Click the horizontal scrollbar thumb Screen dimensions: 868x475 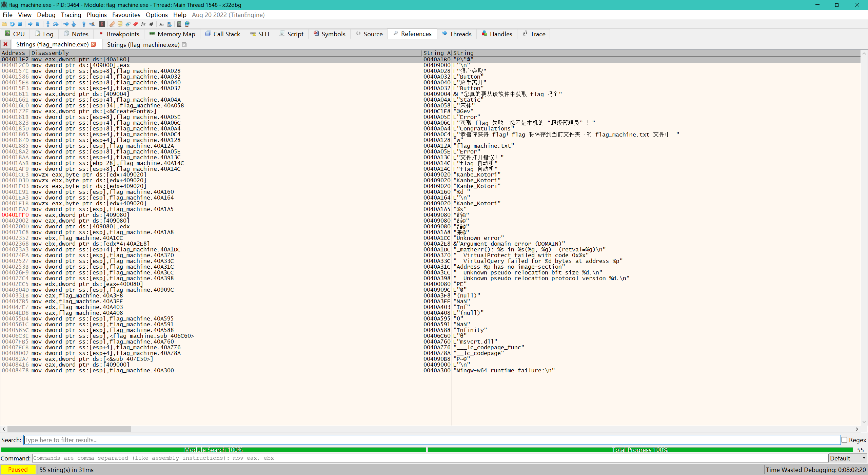click(69, 429)
